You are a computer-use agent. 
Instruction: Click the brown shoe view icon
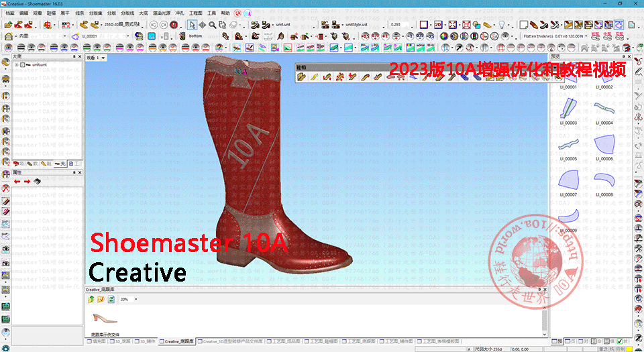pyautogui.click(x=533, y=25)
